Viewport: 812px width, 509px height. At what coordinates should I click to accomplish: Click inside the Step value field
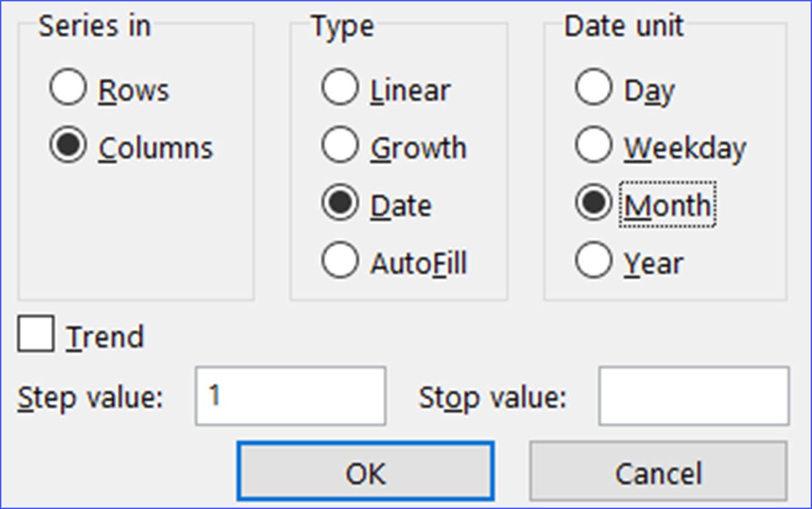(x=290, y=397)
